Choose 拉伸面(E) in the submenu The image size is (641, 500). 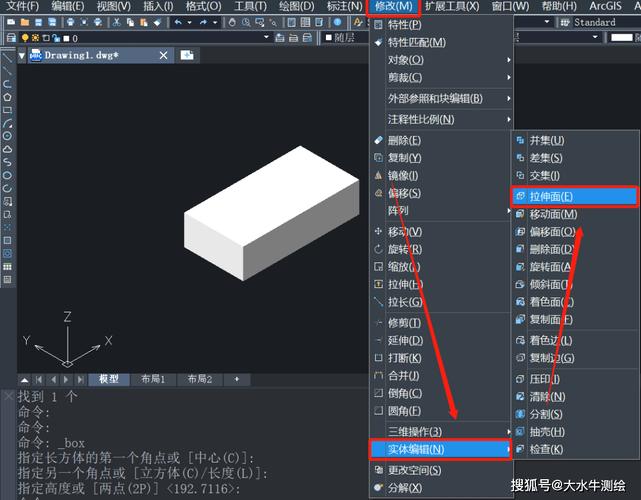[x=574, y=197]
